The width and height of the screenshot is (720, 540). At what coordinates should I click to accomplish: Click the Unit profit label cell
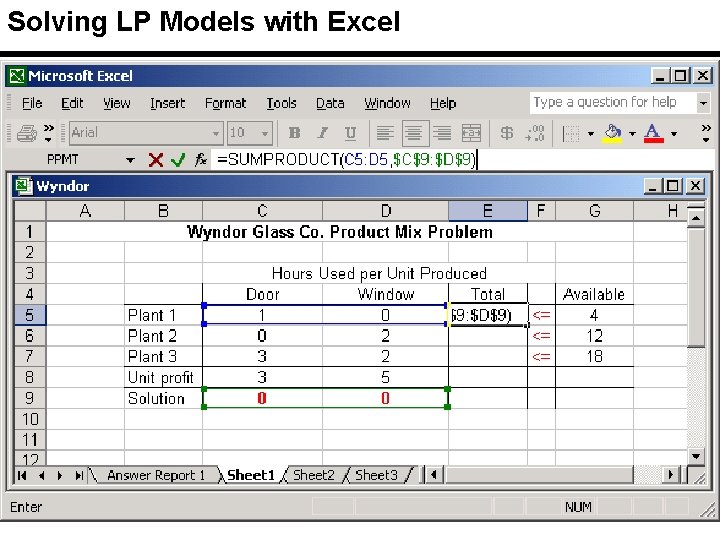[x=163, y=377]
